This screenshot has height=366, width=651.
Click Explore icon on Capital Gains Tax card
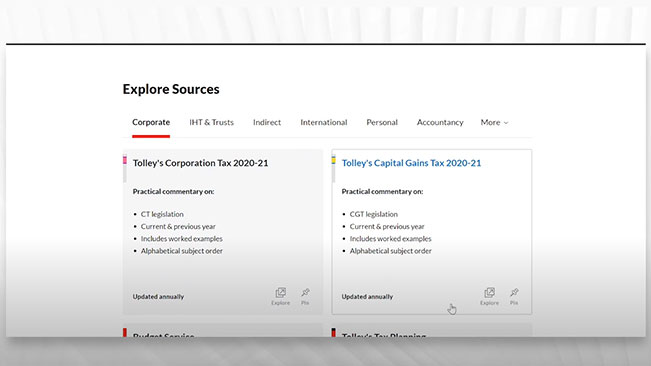click(489, 296)
